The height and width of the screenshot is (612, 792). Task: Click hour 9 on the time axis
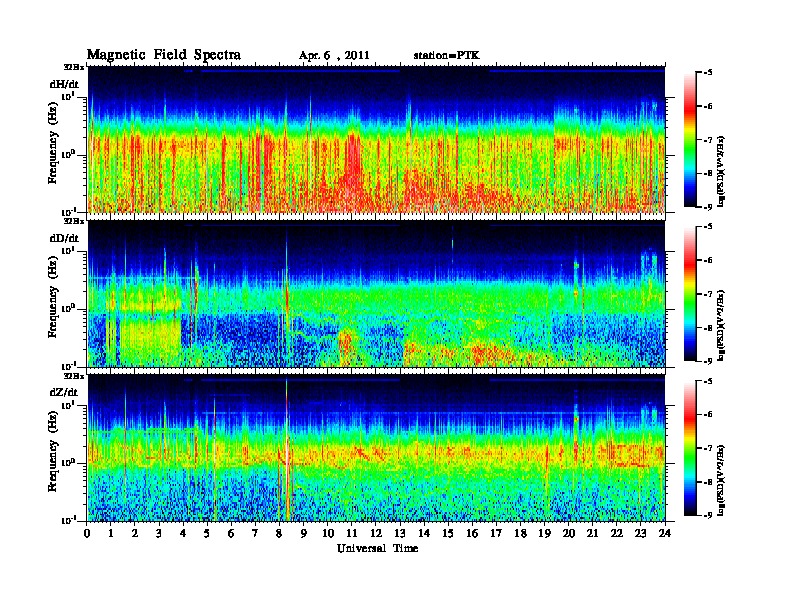304,533
